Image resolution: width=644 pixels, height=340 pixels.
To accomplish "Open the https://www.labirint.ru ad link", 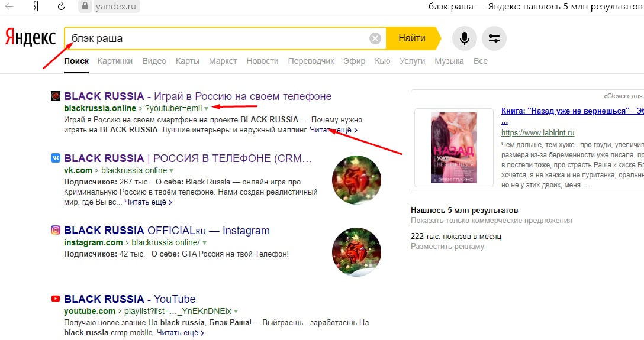I will [x=537, y=133].
